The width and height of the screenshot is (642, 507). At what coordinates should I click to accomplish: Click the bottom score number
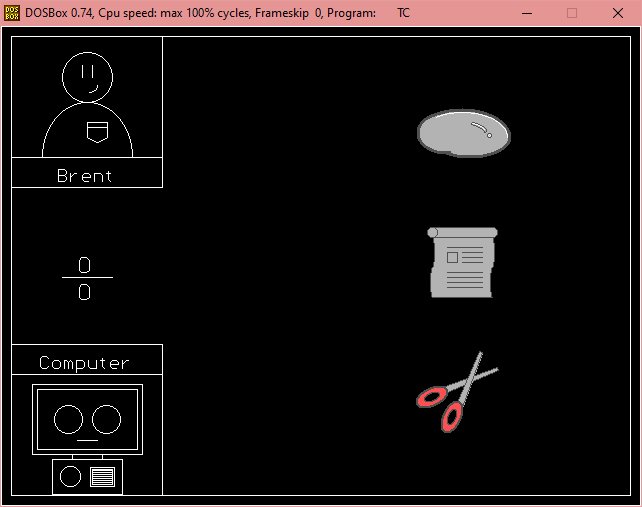click(x=85, y=292)
